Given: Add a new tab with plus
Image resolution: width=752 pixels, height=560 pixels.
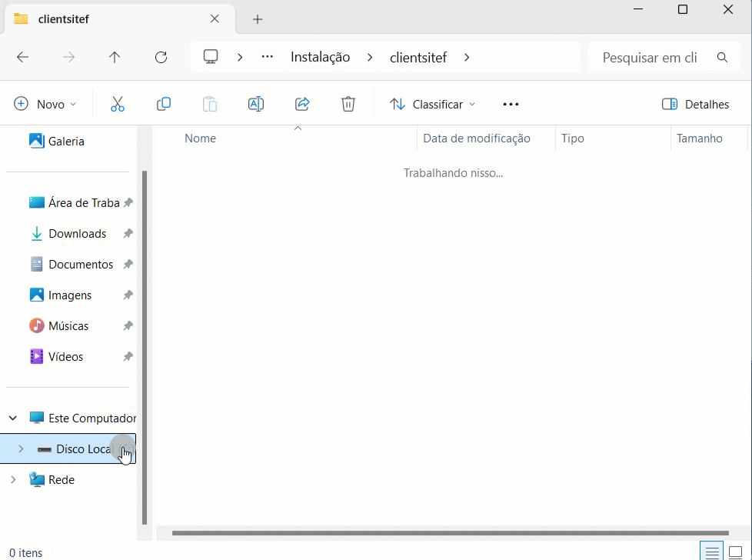Looking at the screenshot, I should 258,19.
